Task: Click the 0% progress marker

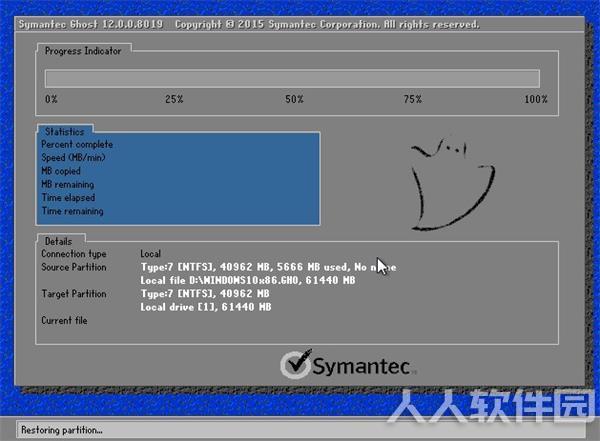Action: (x=51, y=99)
